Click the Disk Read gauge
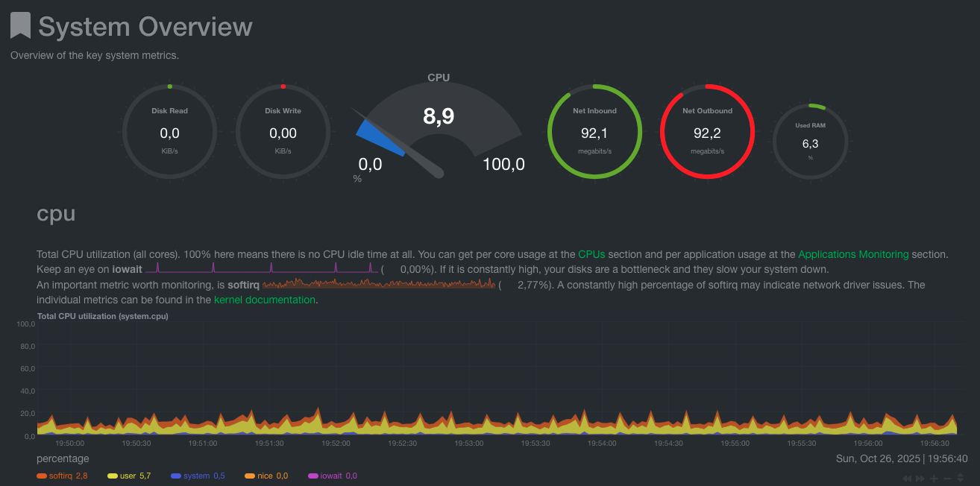980x486 pixels. 169,132
